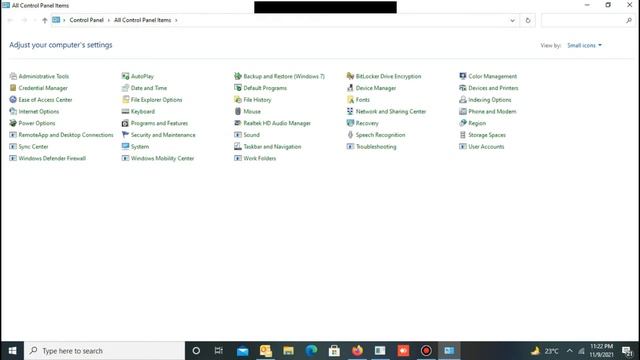Open the Sync Center link
The width and height of the screenshot is (640, 360).
coord(33,147)
